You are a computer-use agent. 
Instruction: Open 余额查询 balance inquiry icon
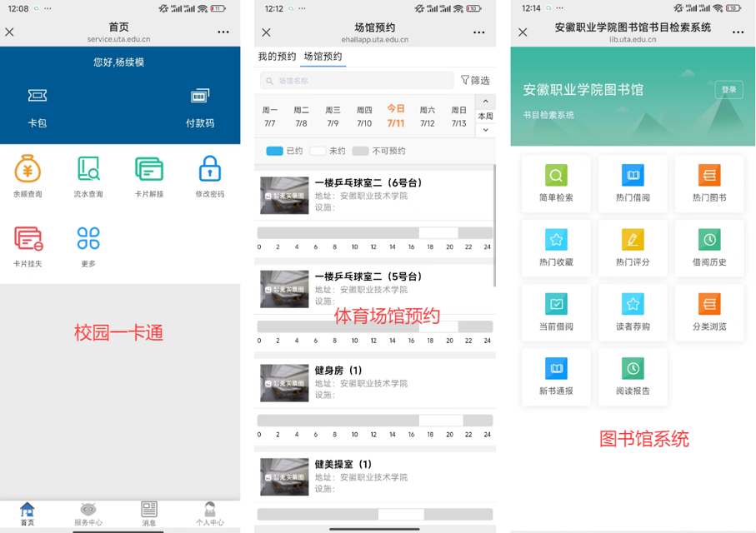point(28,170)
